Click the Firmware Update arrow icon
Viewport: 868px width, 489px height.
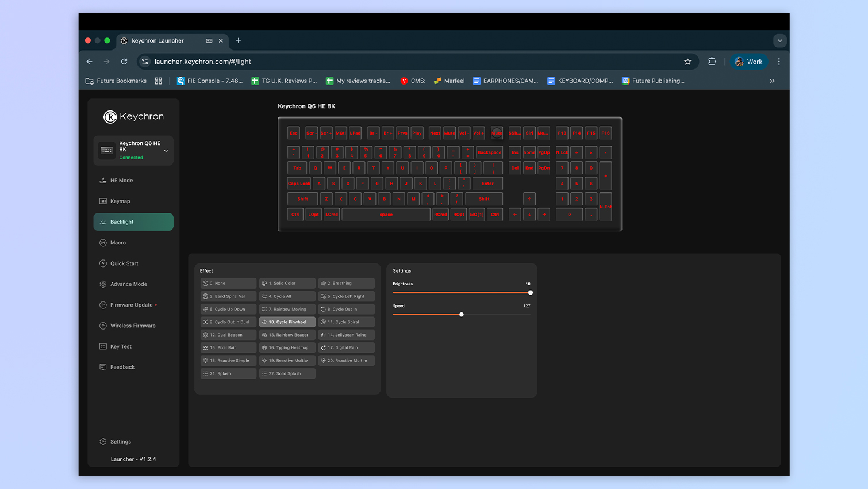tap(104, 304)
